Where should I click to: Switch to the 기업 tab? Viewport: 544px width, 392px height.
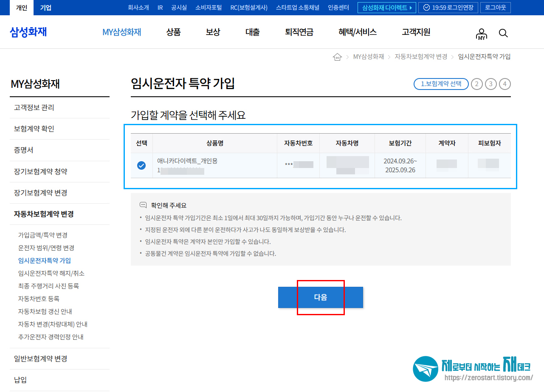[45, 8]
